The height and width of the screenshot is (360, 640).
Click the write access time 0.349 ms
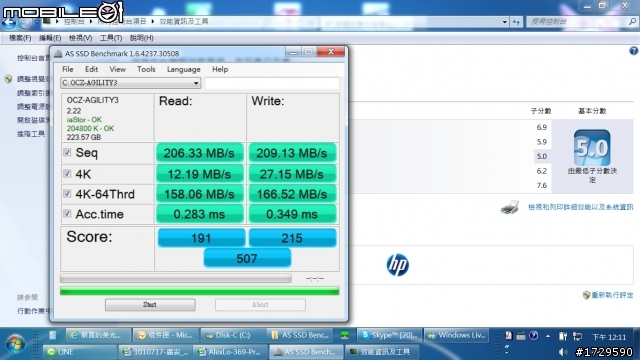tap(292, 214)
